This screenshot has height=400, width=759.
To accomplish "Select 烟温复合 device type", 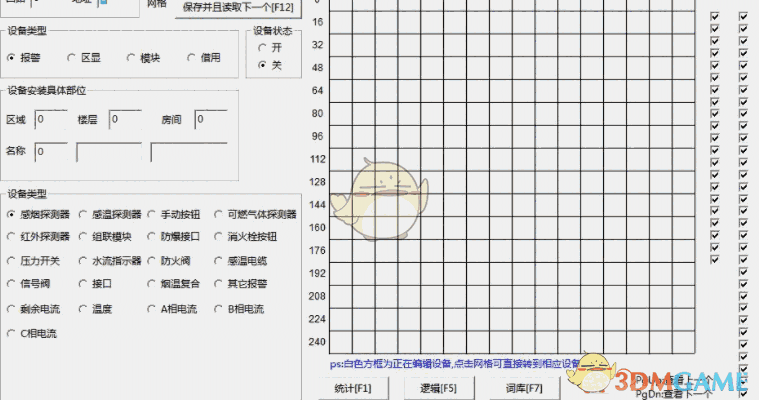I will pos(174,283).
